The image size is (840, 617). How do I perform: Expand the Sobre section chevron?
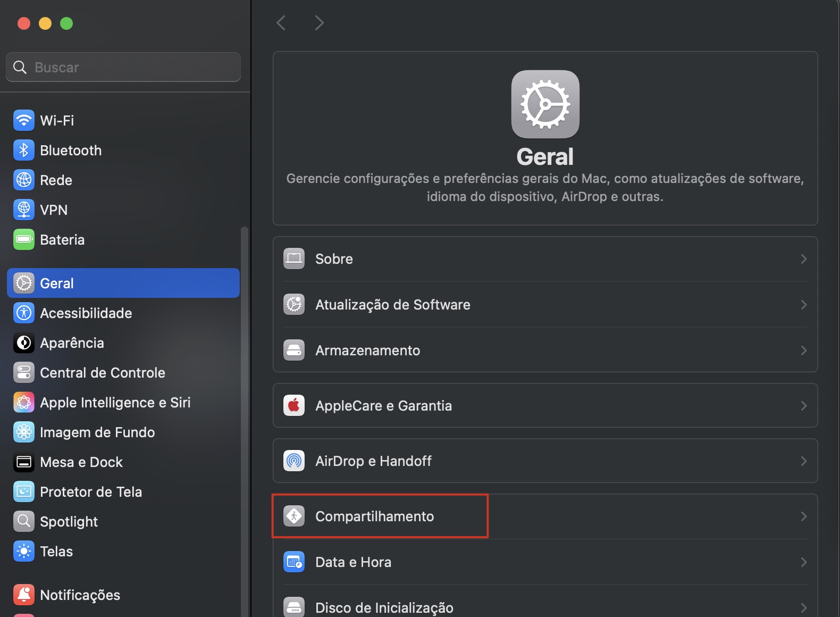(x=804, y=259)
